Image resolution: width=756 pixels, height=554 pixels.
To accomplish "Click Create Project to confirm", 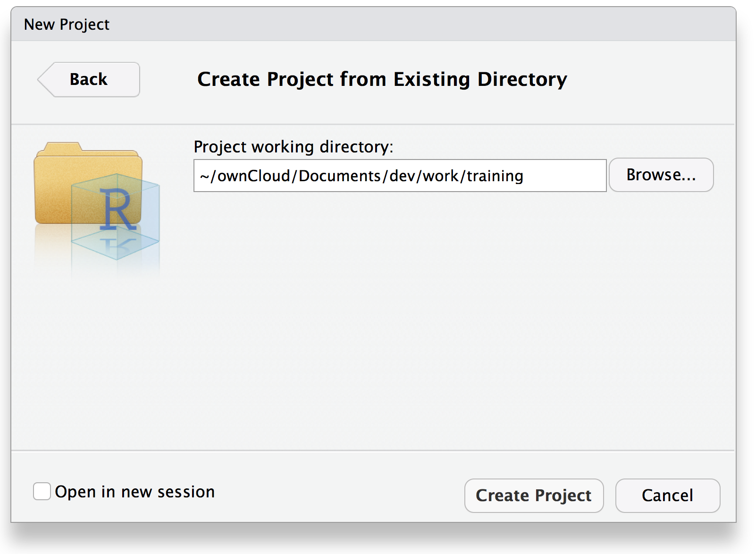I will point(534,495).
